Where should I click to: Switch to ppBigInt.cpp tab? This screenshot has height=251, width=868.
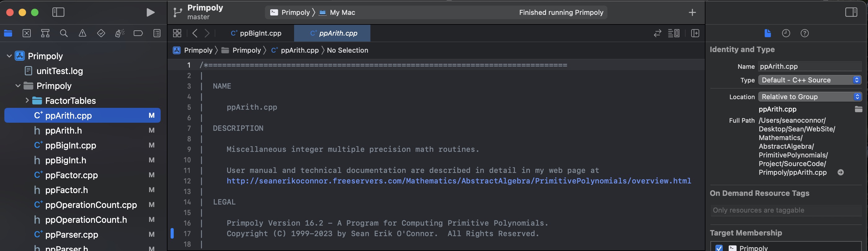point(256,33)
